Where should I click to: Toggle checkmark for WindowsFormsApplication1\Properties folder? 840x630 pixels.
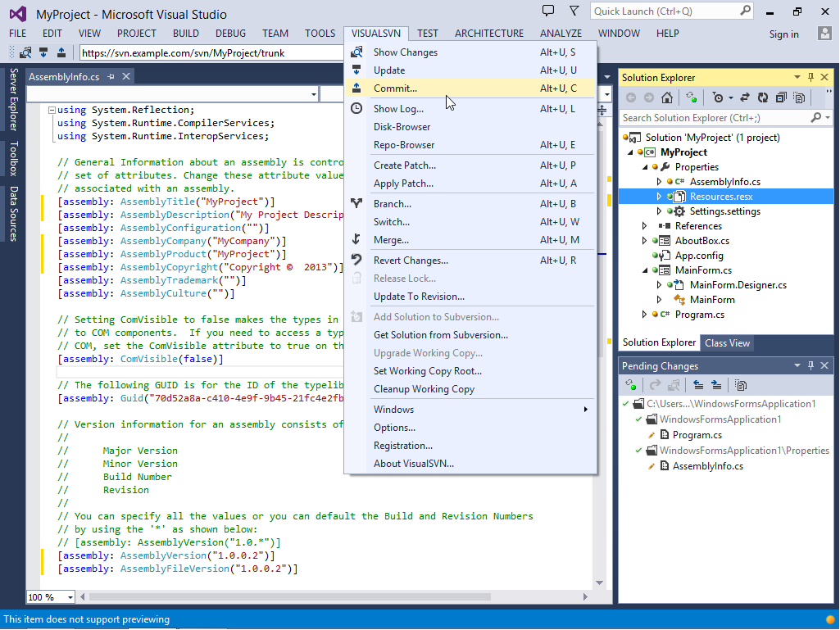pos(638,451)
